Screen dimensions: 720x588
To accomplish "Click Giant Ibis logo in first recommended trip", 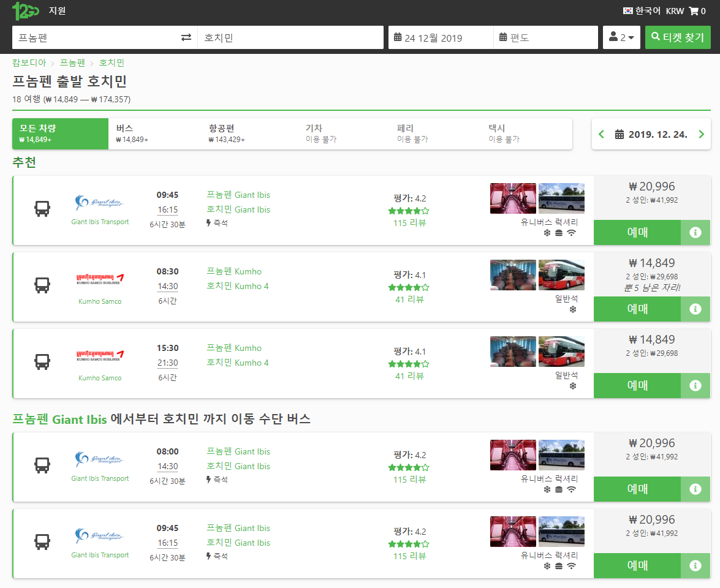I will coord(100,202).
